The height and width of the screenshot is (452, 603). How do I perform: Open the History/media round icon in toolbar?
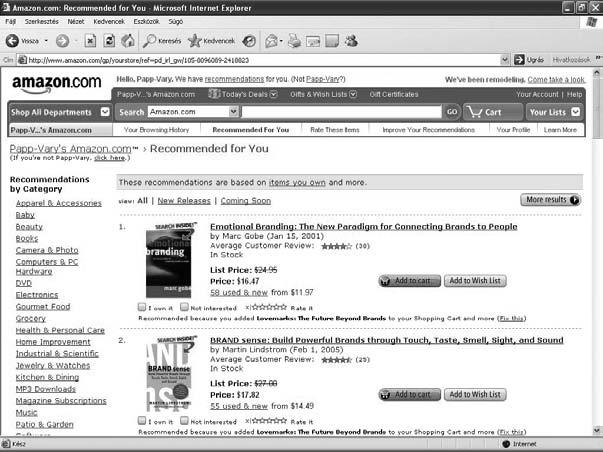249,41
